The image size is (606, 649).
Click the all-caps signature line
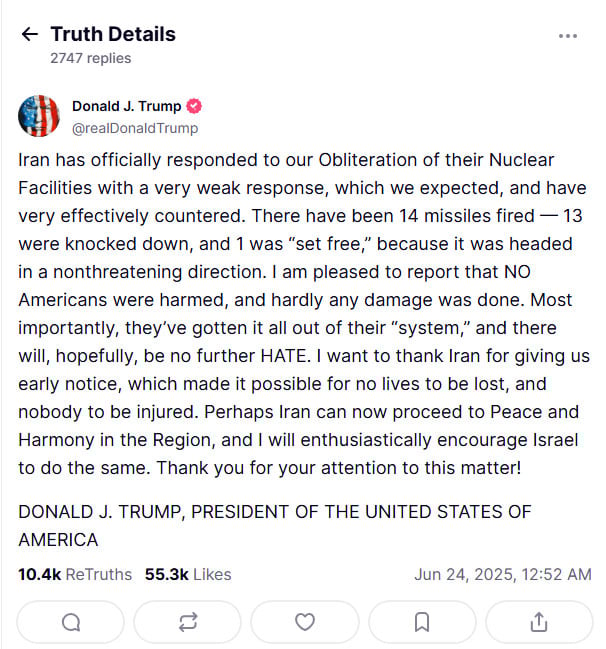(275, 512)
